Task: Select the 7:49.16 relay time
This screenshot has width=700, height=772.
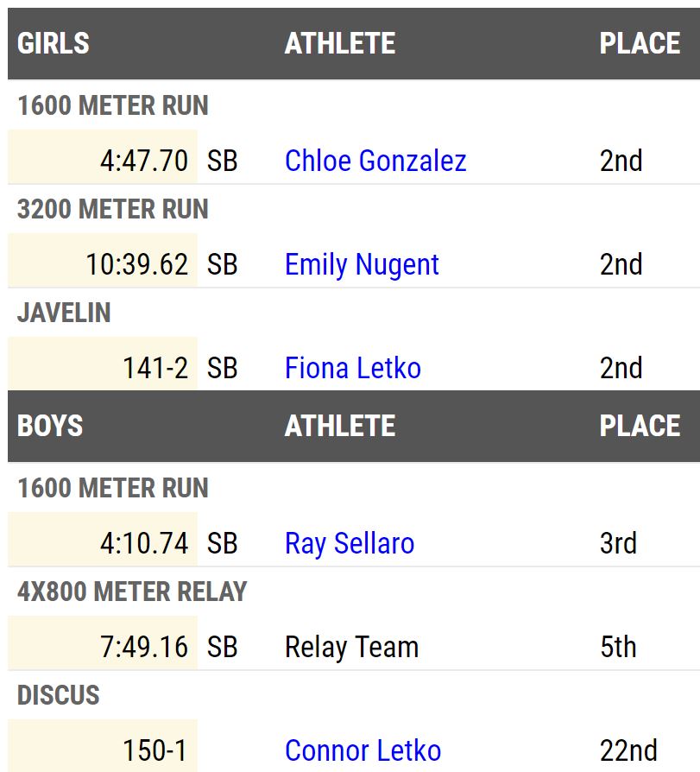Action: tap(144, 647)
